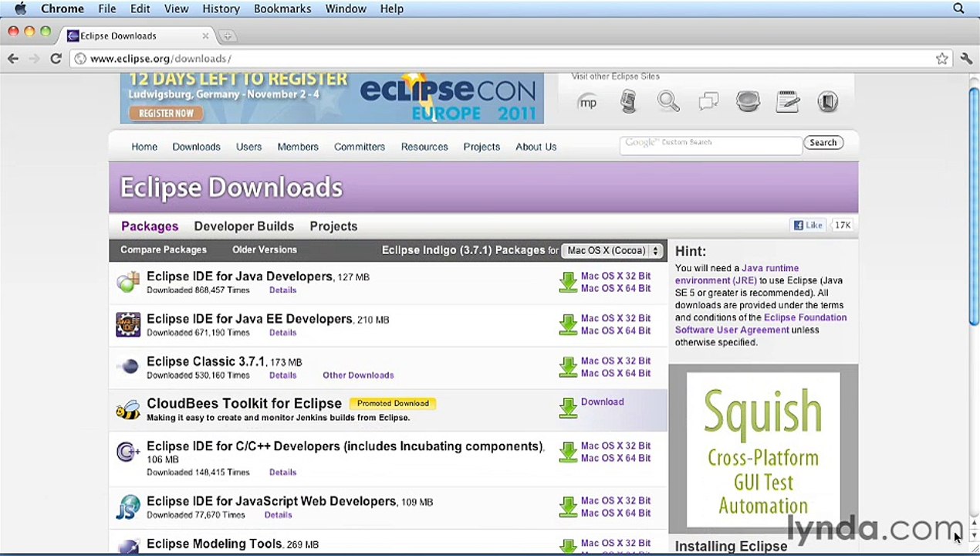Viewport: 980px width, 556px height.
Task: Click the CloudBees bee icon
Action: tap(128, 409)
